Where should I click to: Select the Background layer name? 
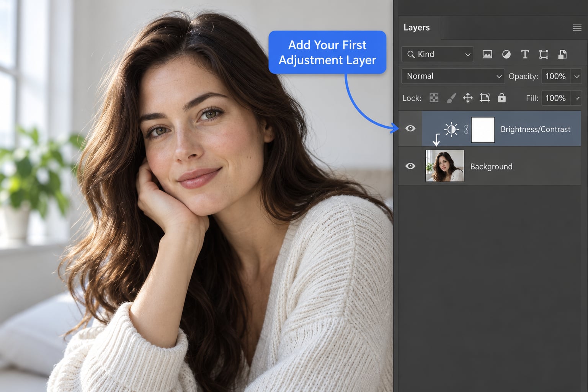(491, 167)
